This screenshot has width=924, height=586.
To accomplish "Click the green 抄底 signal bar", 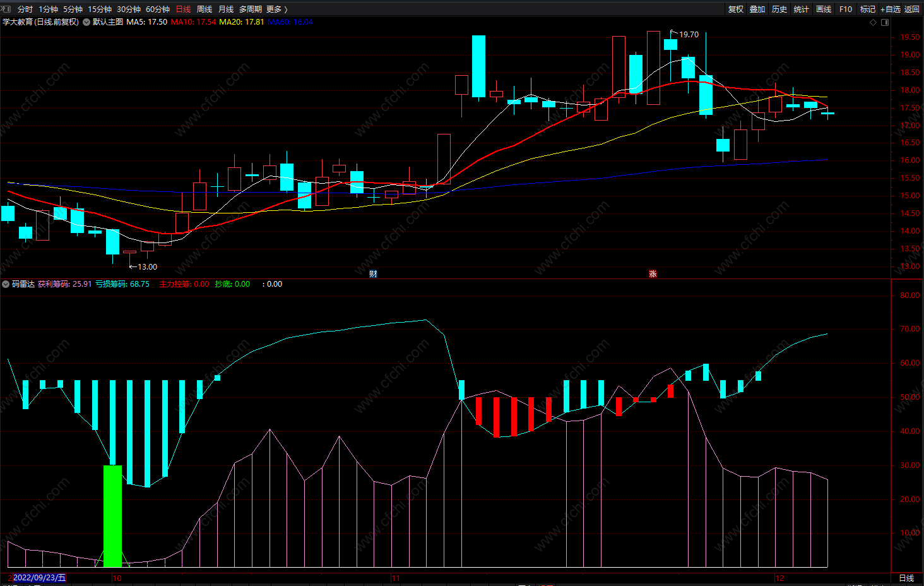I will point(112,516).
